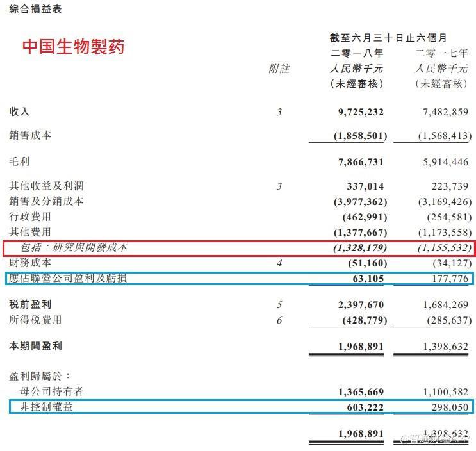Viewport: 476px width, 451px height.
Task: Click the 收入 row label
Action: (x=19, y=111)
